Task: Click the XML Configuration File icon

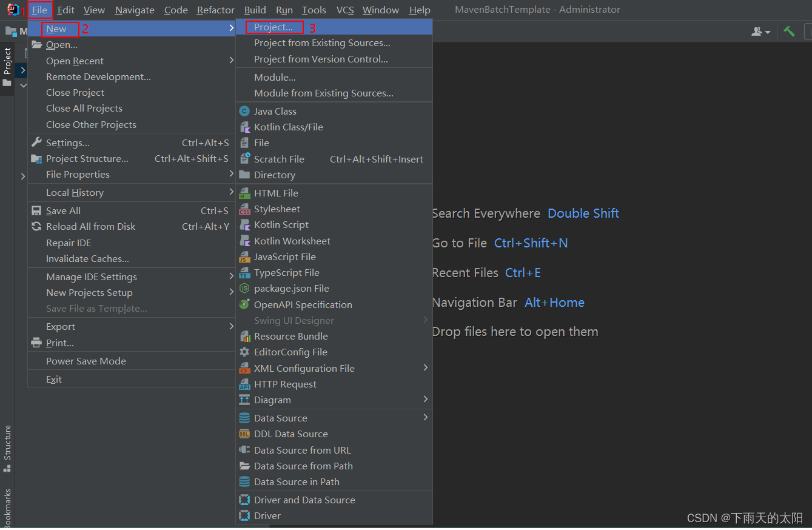Action: [x=244, y=368]
